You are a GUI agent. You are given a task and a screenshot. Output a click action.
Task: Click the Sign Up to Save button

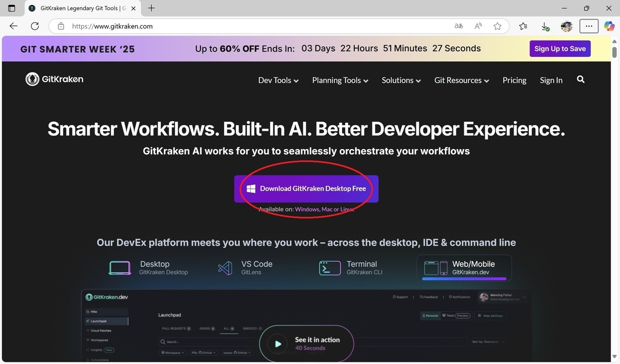(x=560, y=48)
